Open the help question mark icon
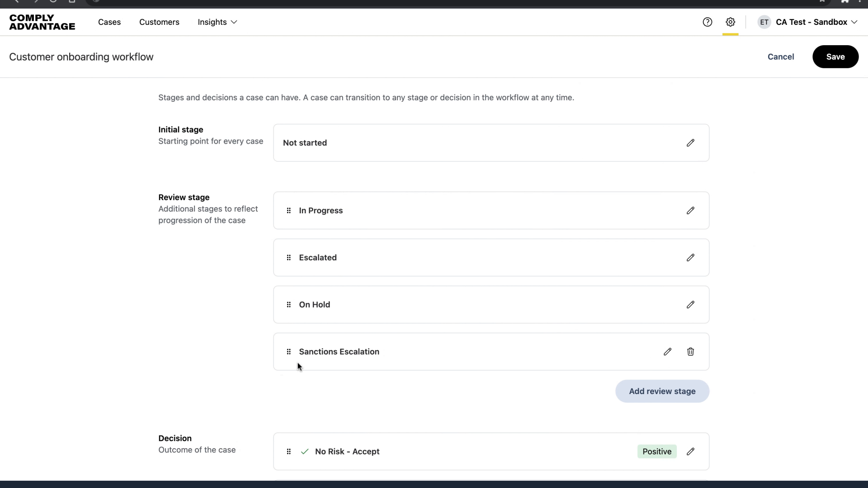Viewport: 868px width, 488px height. pyautogui.click(x=708, y=22)
